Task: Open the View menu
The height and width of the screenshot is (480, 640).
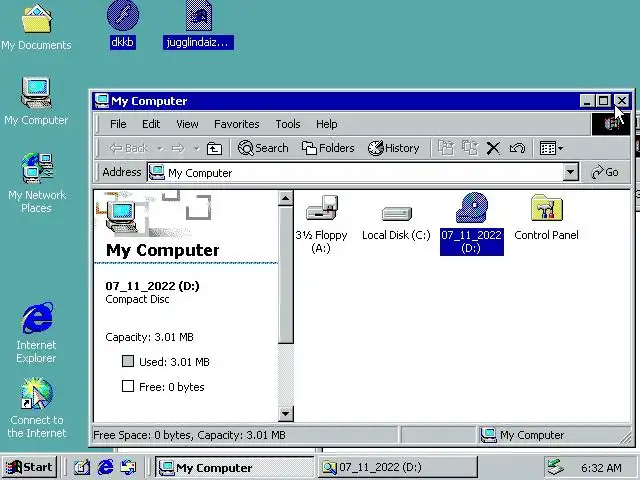Action: tap(187, 124)
